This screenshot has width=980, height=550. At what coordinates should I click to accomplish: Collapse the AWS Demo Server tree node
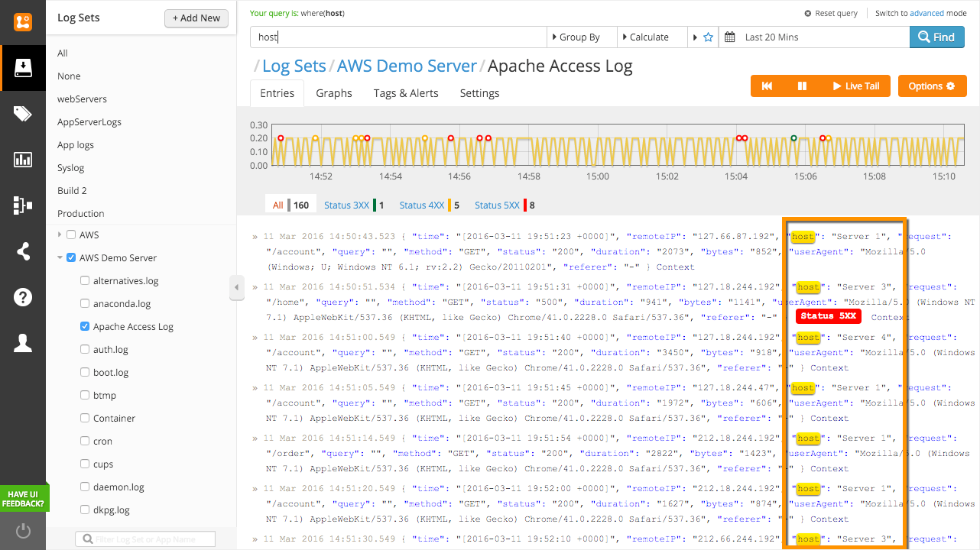point(60,257)
